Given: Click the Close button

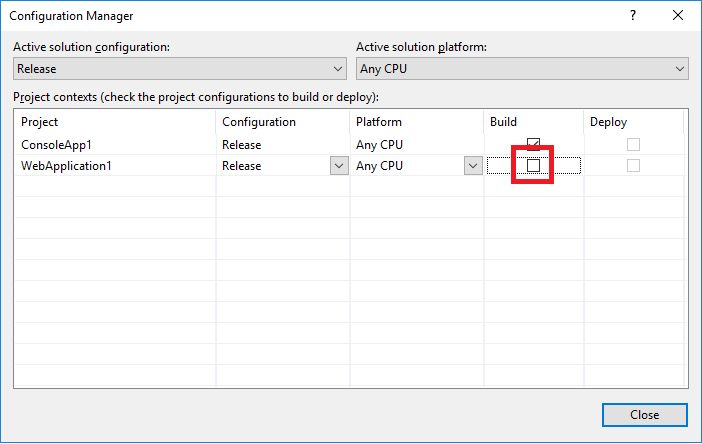Looking at the screenshot, I should pyautogui.click(x=644, y=415).
